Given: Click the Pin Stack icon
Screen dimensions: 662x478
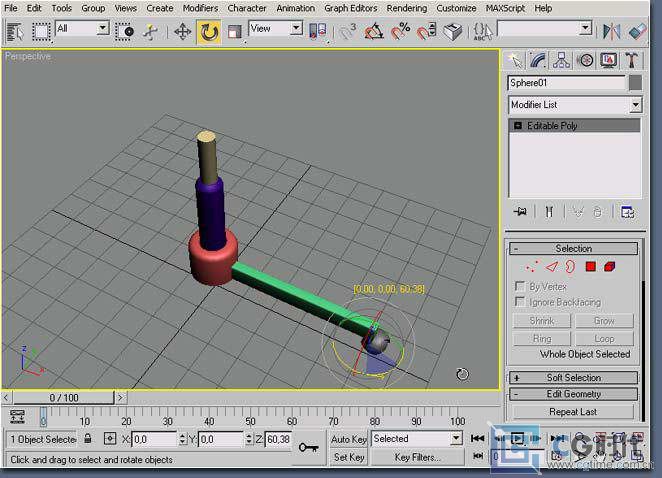Looking at the screenshot, I should click(520, 212).
